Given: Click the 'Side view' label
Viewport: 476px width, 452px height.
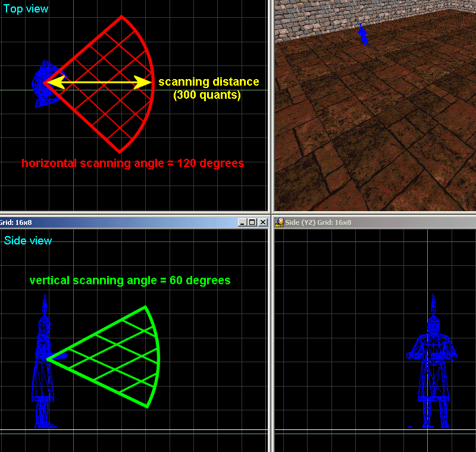Looking at the screenshot, I should (28, 241).
